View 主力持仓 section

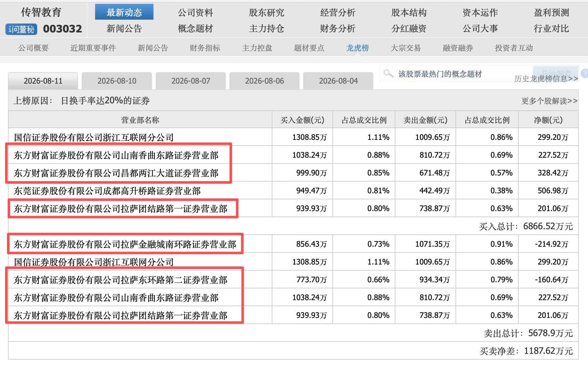pyautogui.click(x=267, y=29)
